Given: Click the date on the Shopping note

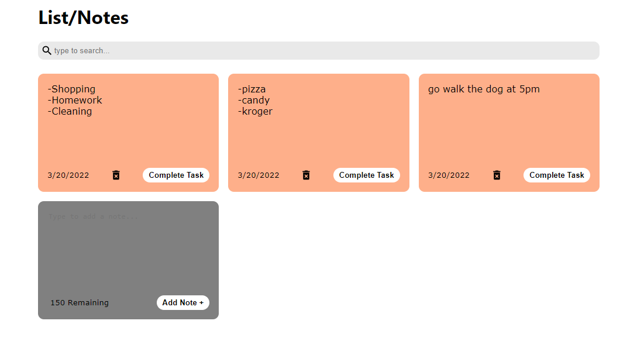Looking at the screenshot, I should 68,175.
